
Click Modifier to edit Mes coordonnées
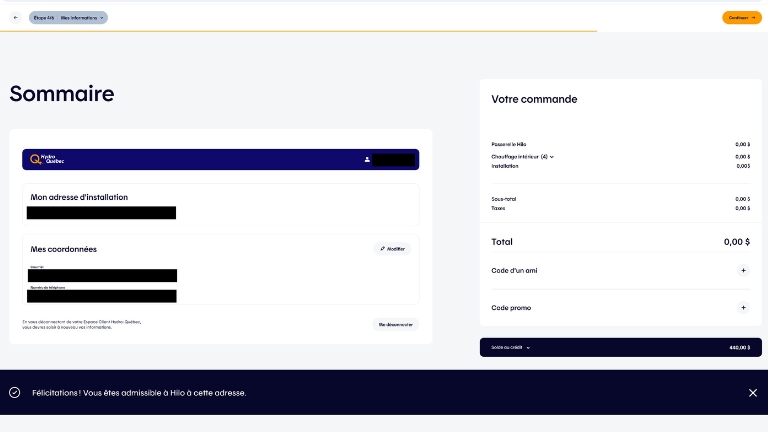tap(392, 249)
